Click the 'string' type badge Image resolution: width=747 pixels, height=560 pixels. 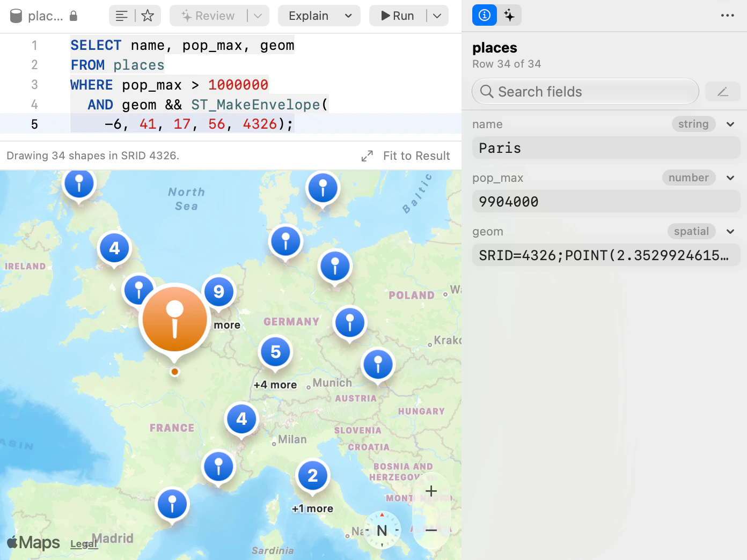[693, 124]
